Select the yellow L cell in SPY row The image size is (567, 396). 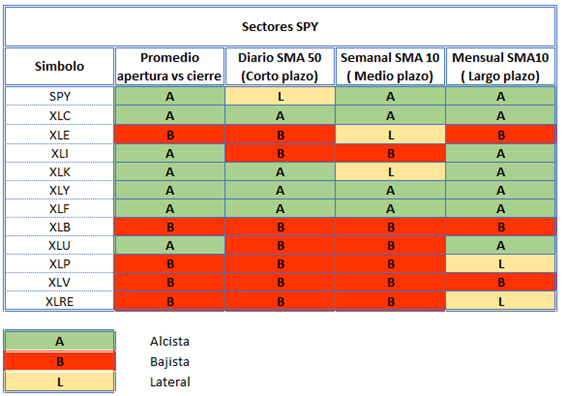click(280, 96)
